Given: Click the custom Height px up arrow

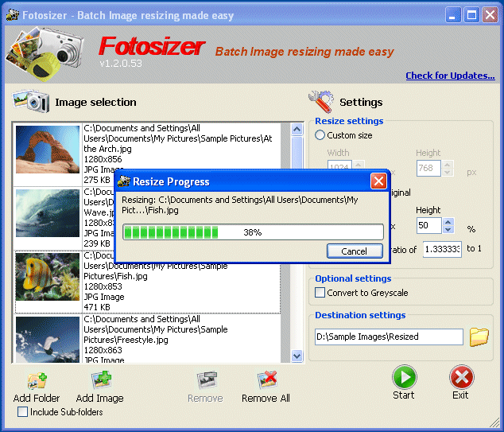Looking at the screenshot, I should 447,165.
